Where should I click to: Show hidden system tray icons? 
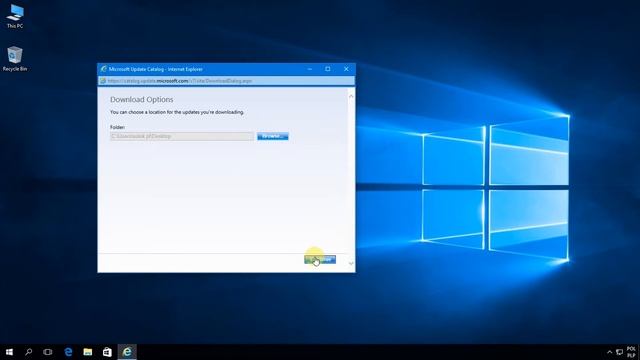pos(609,352)
